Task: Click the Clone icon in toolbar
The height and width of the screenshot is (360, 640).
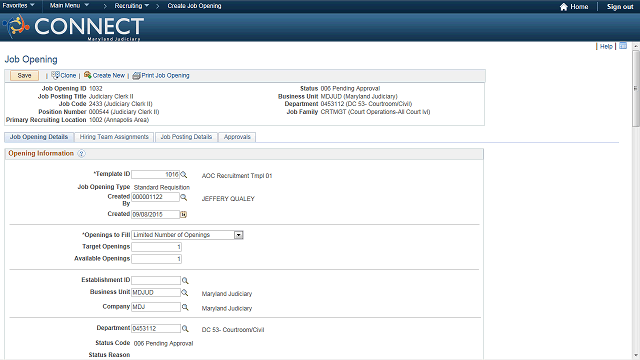Action: click(x=56, y=75)
